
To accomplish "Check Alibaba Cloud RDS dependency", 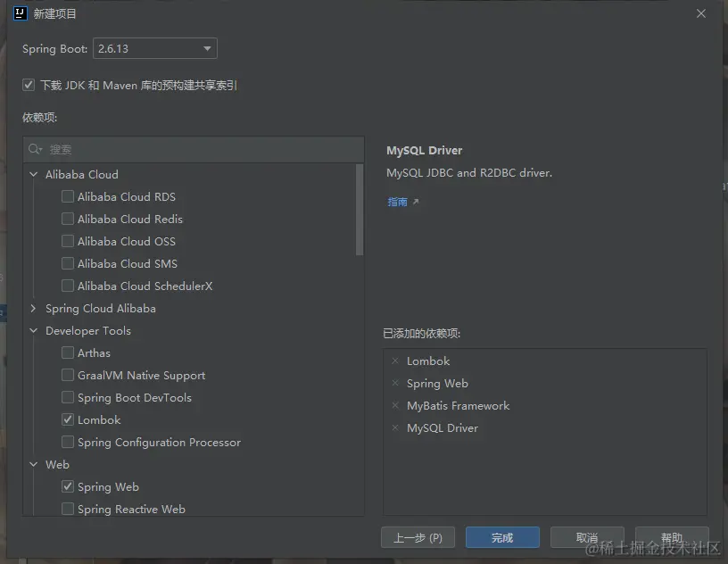I will click(68, 196).
